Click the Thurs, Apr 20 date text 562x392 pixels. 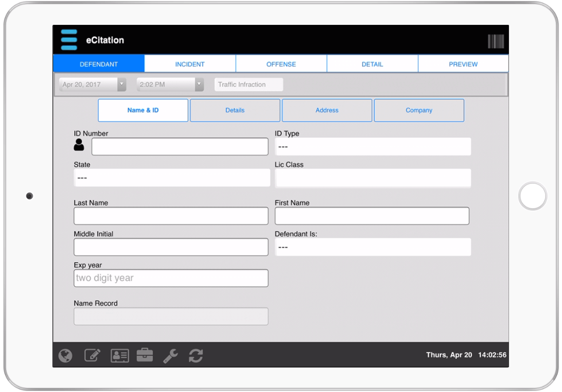coord(449,355)
